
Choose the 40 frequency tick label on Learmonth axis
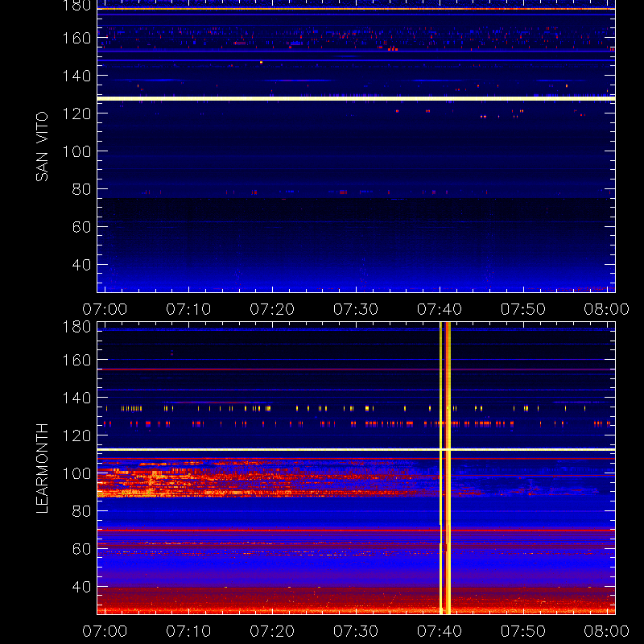pyautogui.click(x=81, y=587)
